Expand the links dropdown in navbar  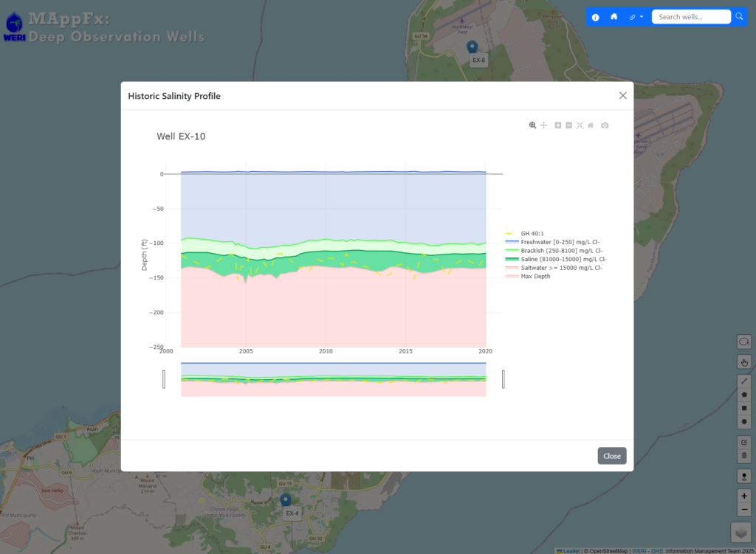(636, 17)
